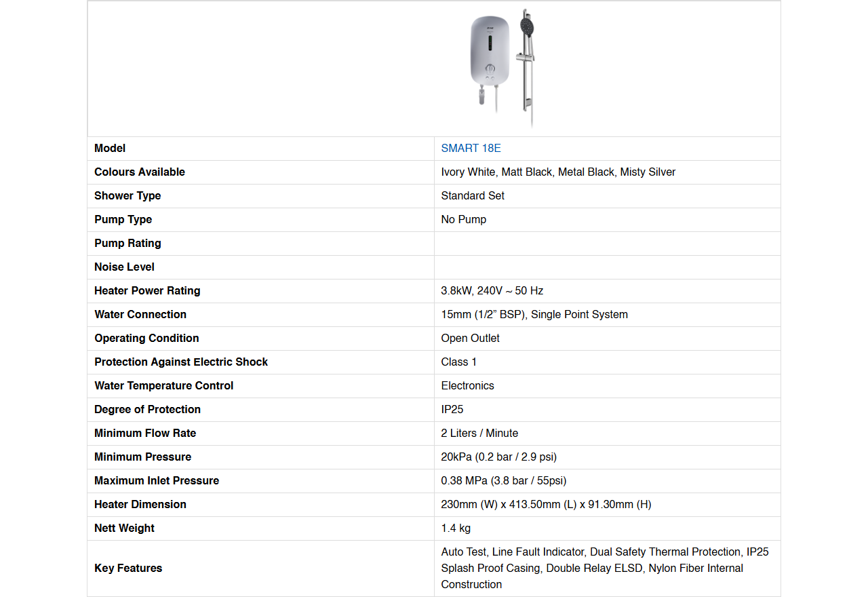
Task: Click the 'Auto Test, Line Fault Indicator' features text
Action: point(605,568)
